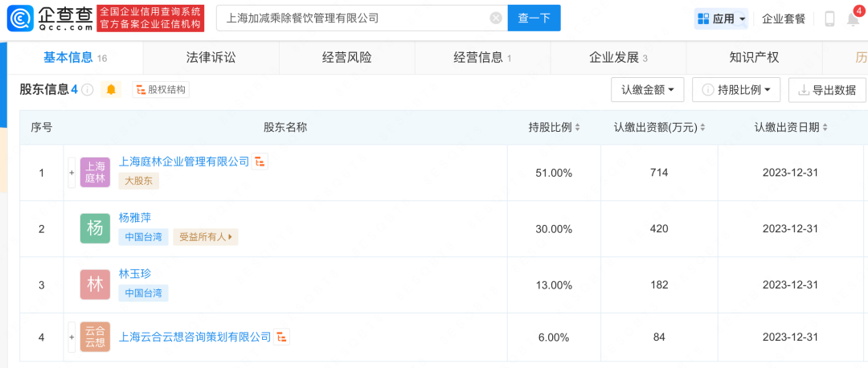Image resolution: width=868 pixels, height=368 pixels.
Task: Click the 企查查 logo
Action: click(48, 18)
